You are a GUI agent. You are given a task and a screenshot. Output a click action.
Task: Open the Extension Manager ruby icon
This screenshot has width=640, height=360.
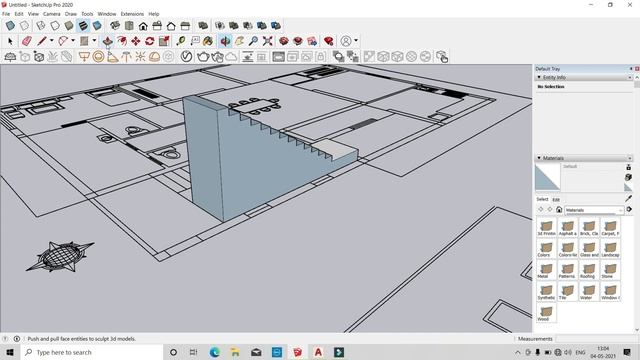tap(329, 41)
